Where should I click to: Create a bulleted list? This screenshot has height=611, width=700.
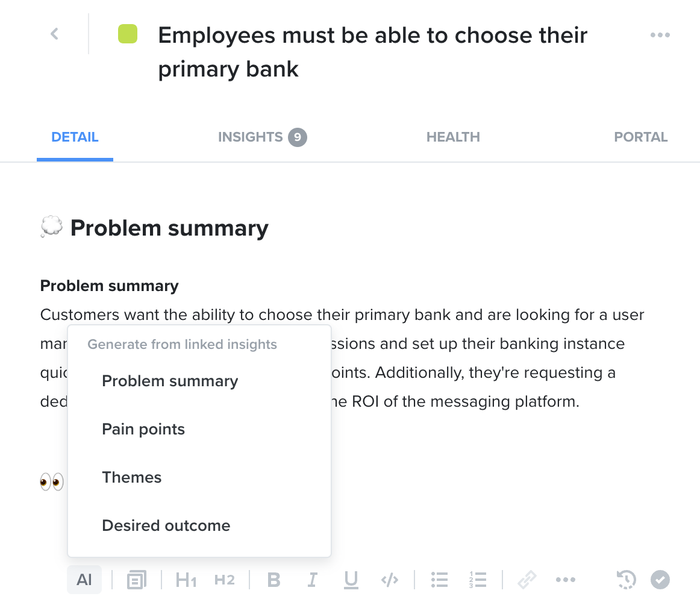pos(439,580)
